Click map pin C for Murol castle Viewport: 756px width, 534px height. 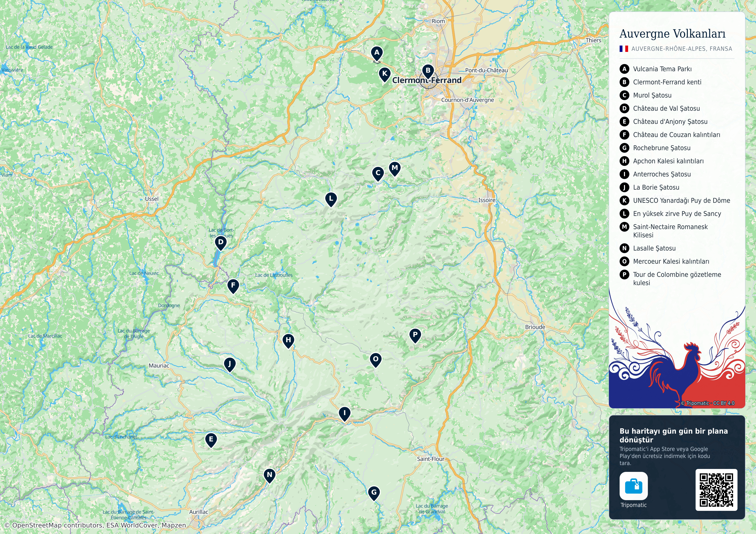tap(378, 174)
